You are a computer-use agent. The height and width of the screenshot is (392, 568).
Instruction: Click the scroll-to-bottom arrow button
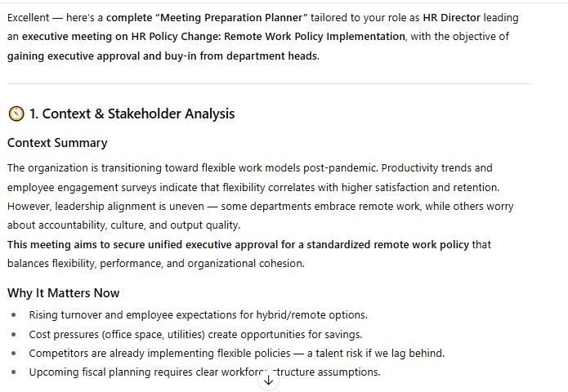[268, 381]
